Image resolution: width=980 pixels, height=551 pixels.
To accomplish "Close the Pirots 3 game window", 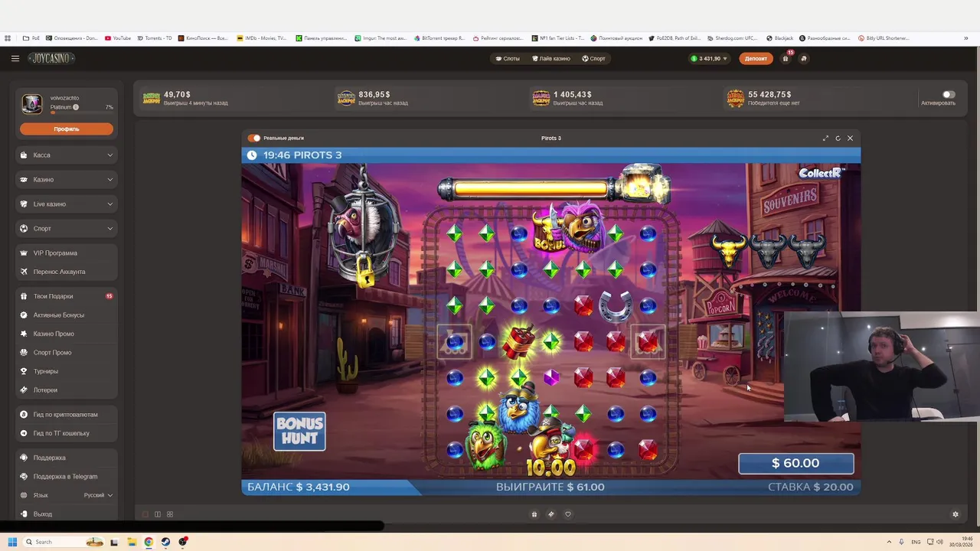I will pyautogui.click(x=850, y=138).
